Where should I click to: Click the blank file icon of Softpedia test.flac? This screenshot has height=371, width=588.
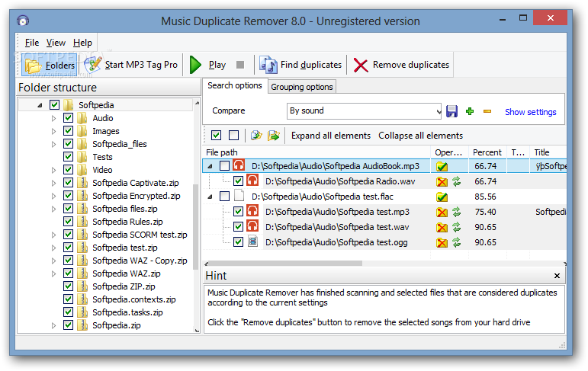click(x=239, y=196)
